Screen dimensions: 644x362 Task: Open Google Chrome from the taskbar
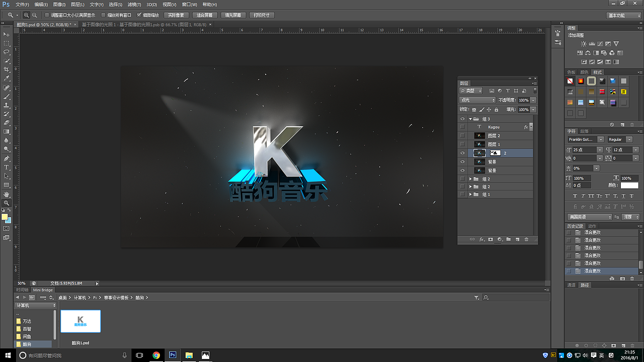point(156,355)
